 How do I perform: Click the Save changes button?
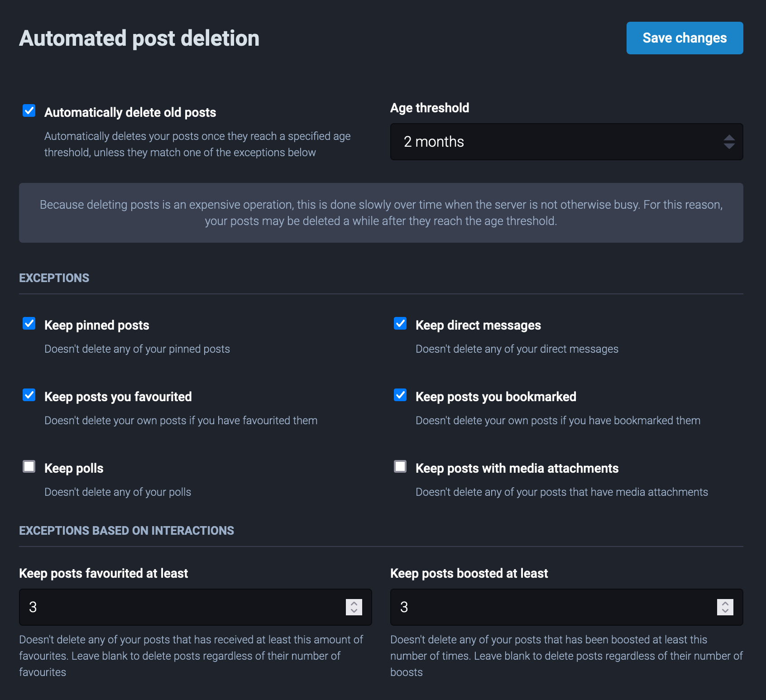pyautogui.click(x=684, y=38)
